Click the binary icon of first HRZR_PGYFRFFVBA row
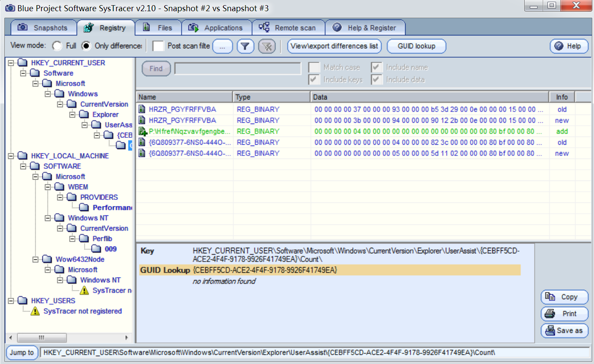 (142, 109)
